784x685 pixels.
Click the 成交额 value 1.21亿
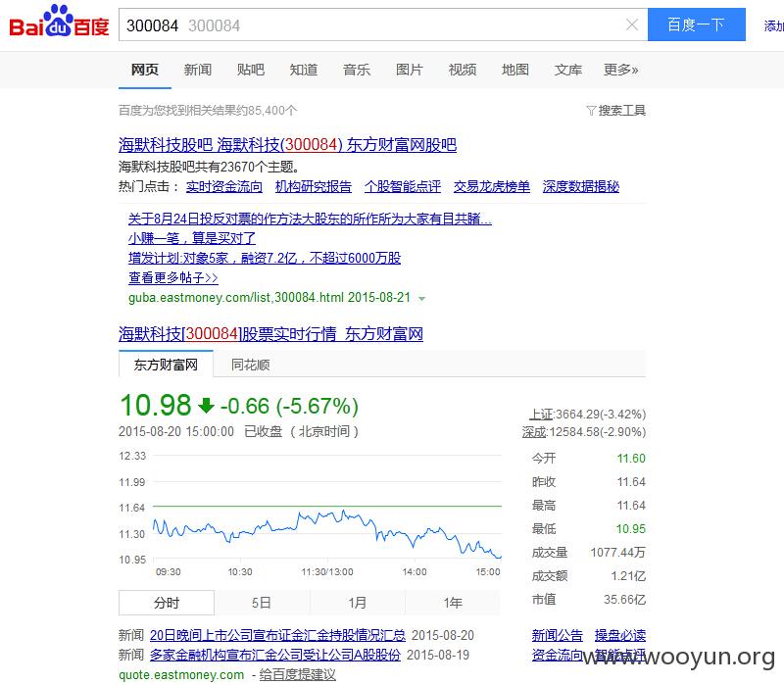[x=628, y=576]
